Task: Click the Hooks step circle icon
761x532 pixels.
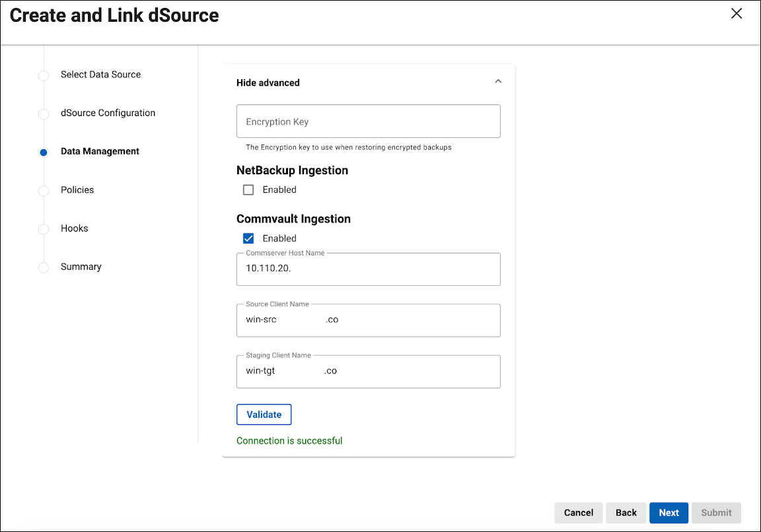Action: tap(44, 229)
